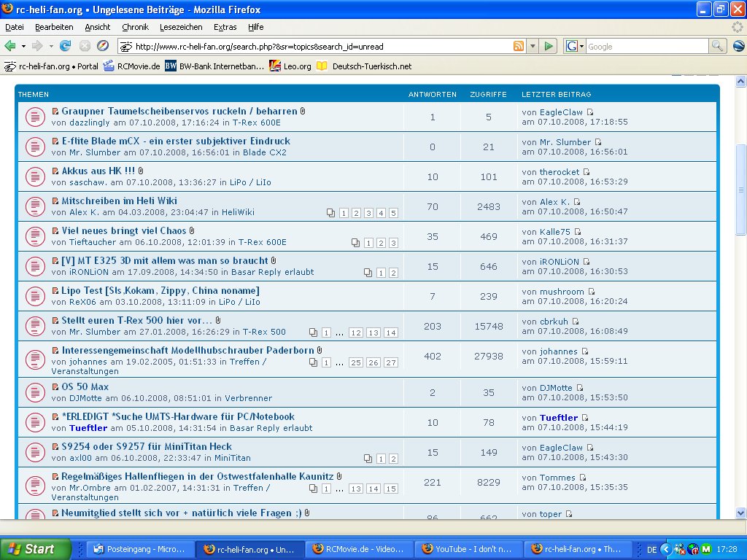Open the Ansicht menu

coord(98,27)
